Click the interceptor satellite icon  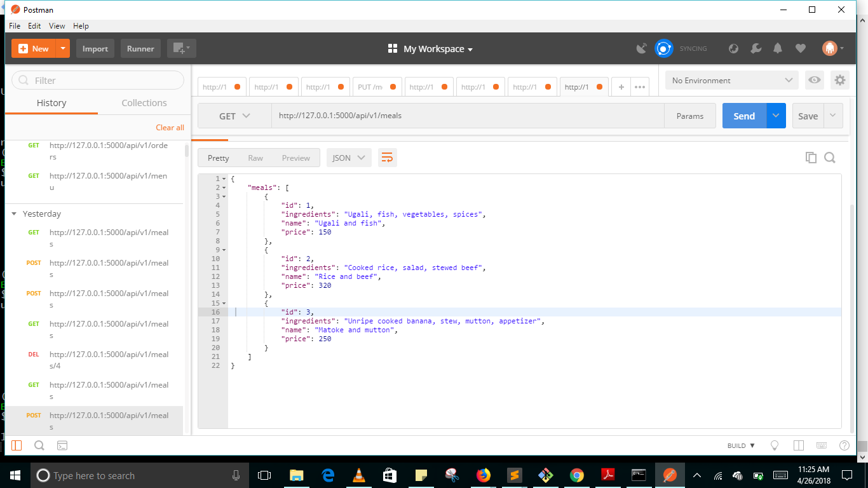pyautogui.click(x=642, y=48)
